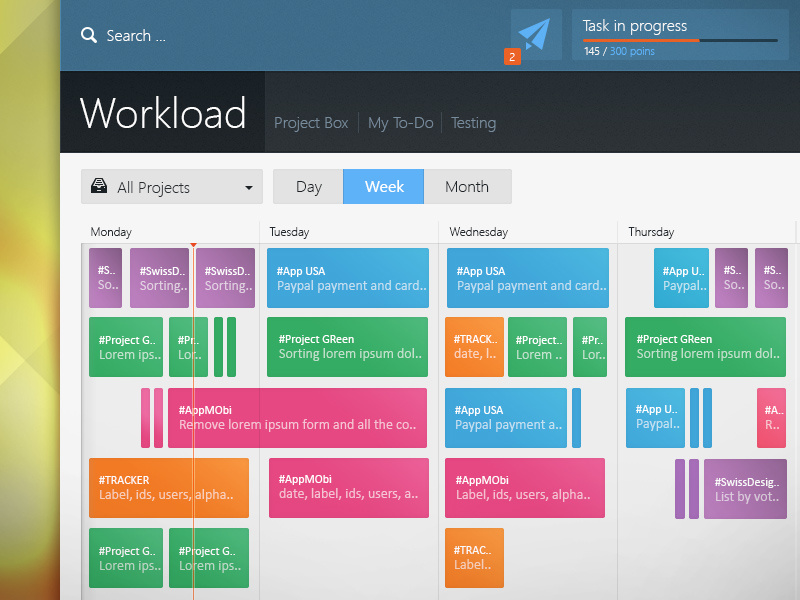This screenshot has width=800, height=600.
Task: Switch to the Month view
Action: click(x=467, y=187)
